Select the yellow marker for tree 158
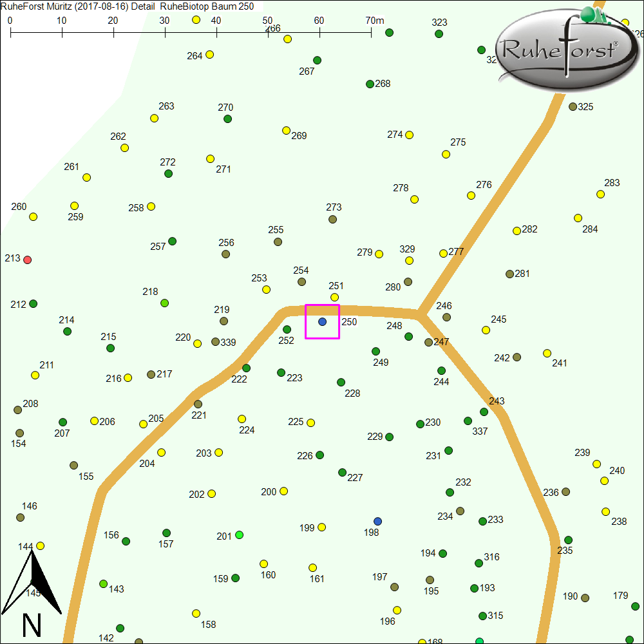This screenshot has height=644, width=644. tap(196, 614)
